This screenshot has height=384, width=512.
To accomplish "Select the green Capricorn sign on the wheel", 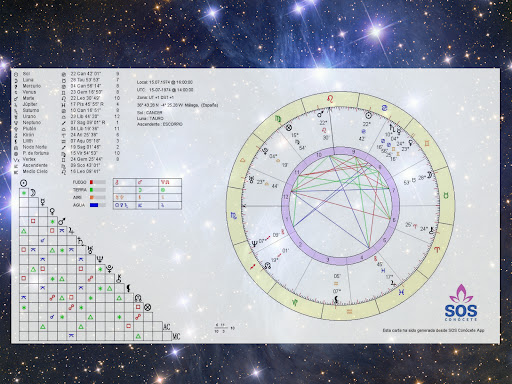I will 295,302.
